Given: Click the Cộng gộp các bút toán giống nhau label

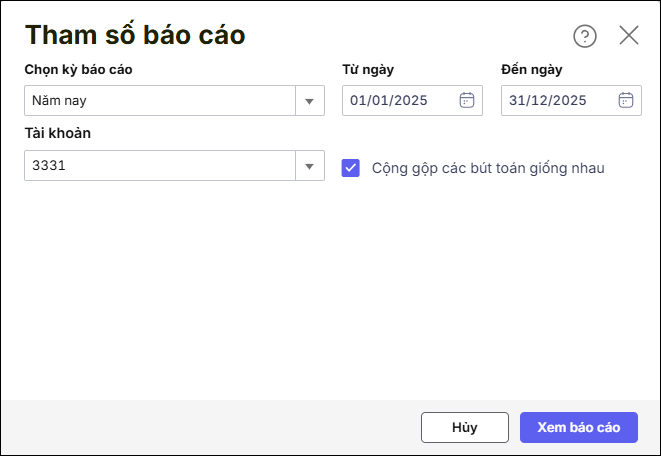Looking at the screenshot, I should coord(487,168).
